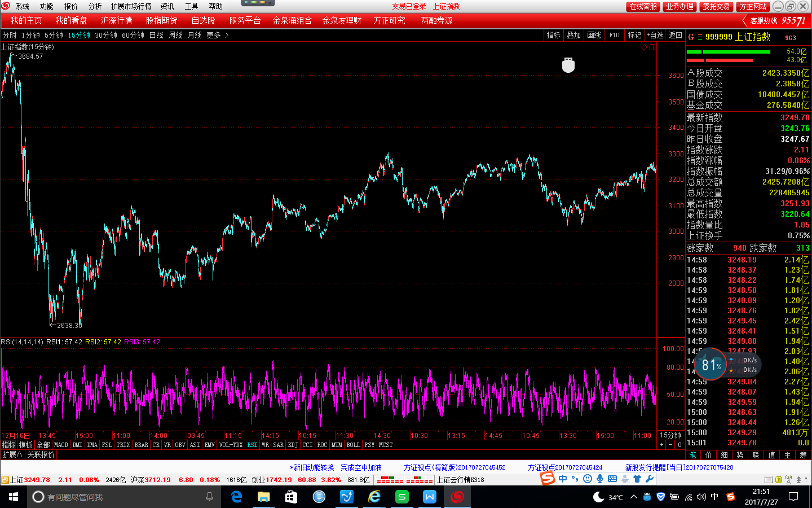Open the 功能 menu

coord(46,6)
